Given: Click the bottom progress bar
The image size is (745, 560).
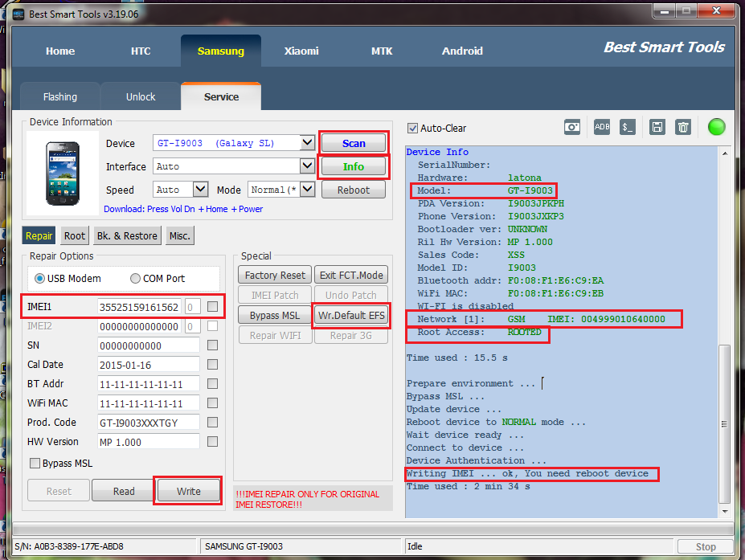Looking at the screenshot, I should coord(373,529).
